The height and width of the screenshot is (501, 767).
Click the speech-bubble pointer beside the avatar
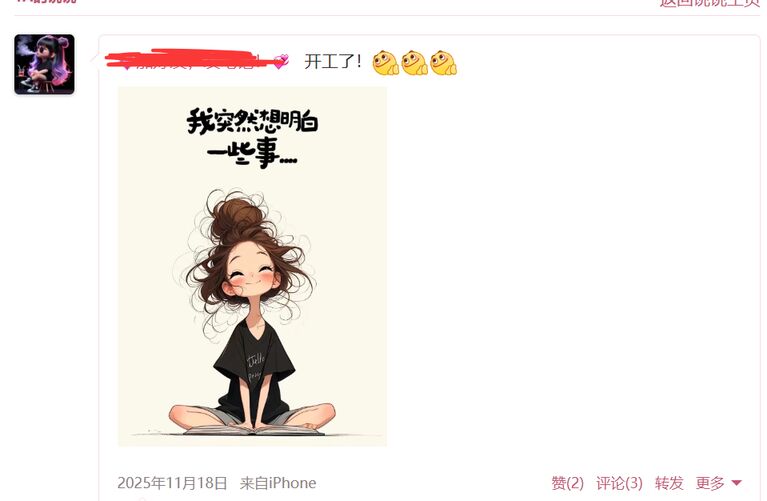pos(94,59)
